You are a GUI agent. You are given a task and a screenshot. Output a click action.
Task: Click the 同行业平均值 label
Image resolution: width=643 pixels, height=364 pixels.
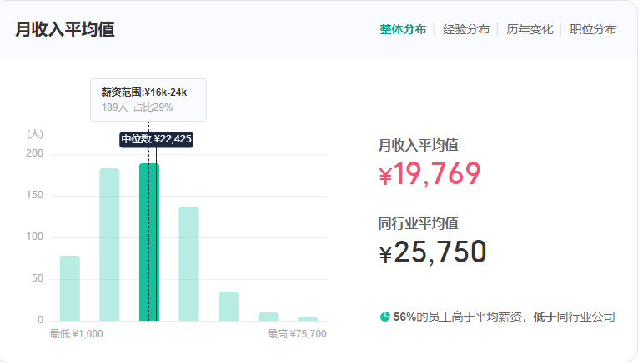click(x=420, y=225)
